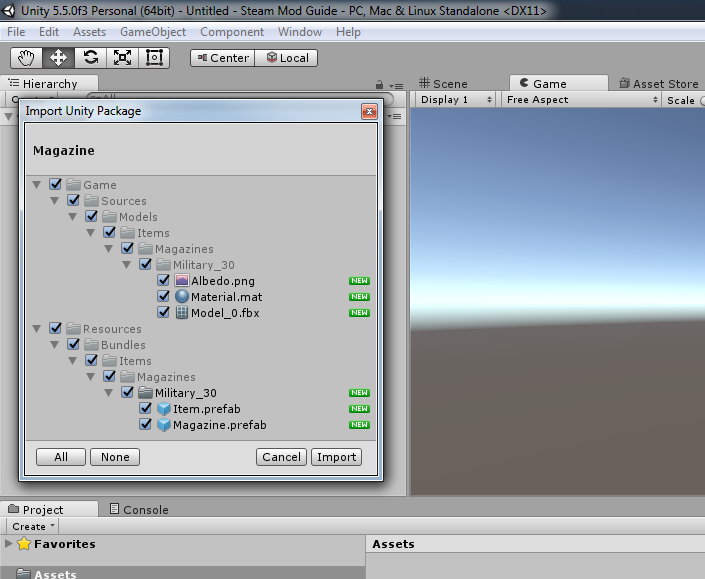This screenshot has width=705, height=579.
Task: Click the All button in import dialog
Action: click(x=61, y=457)
